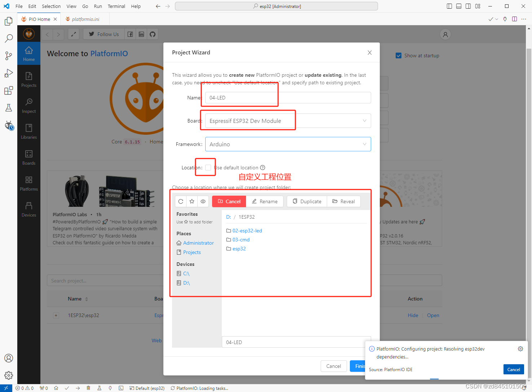Click the expand fullscreen icon in PIO toolbar

[74, 34]
